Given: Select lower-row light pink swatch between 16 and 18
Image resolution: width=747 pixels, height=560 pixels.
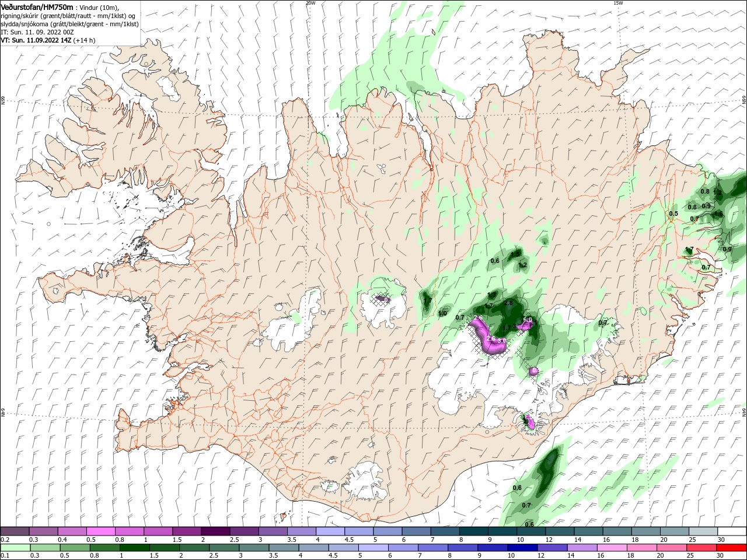Looking at the screenshot, I should tap(612, 548).
